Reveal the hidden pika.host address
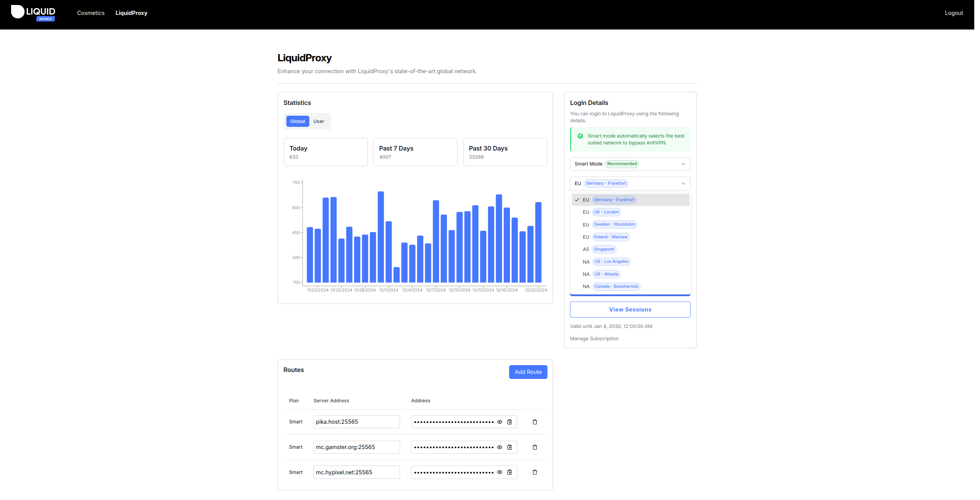This screenshot has width=980, height=500. click(500, 422)
